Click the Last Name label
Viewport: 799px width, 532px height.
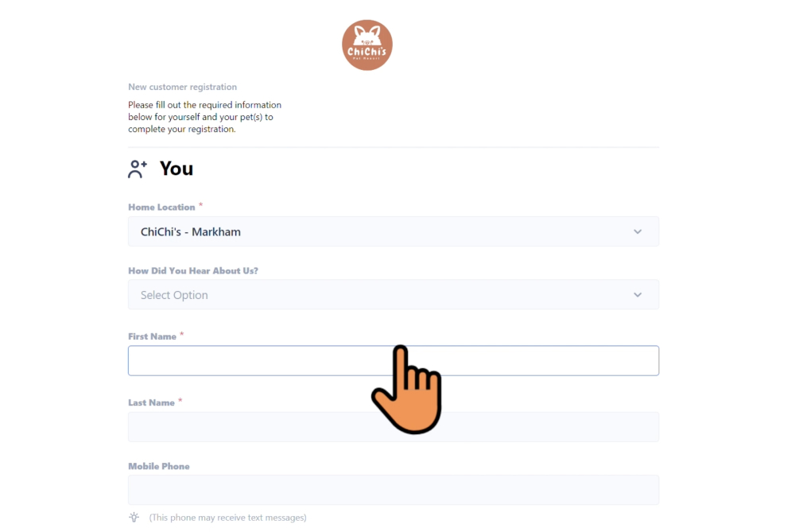pos(151,403)
